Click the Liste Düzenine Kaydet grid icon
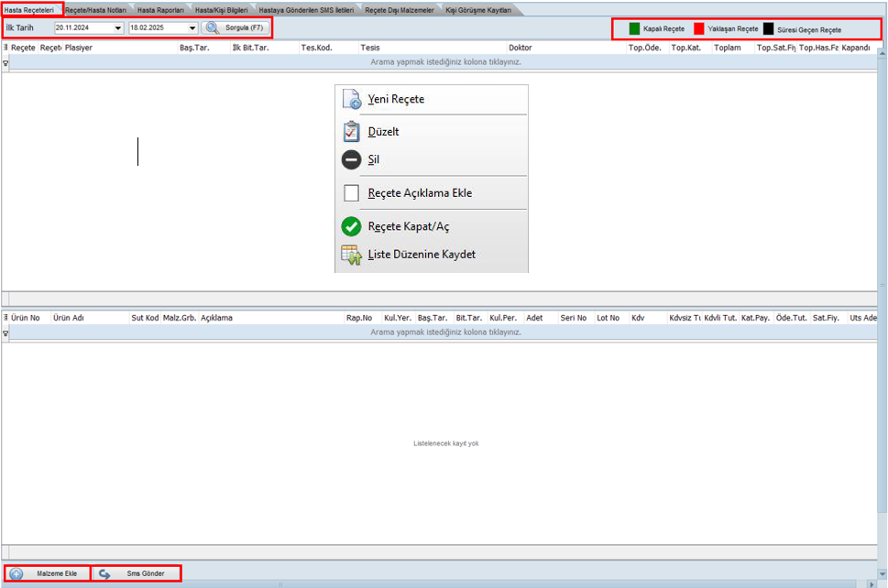The height and width of the screenshot is (588, 888). (x=351, y=255)
